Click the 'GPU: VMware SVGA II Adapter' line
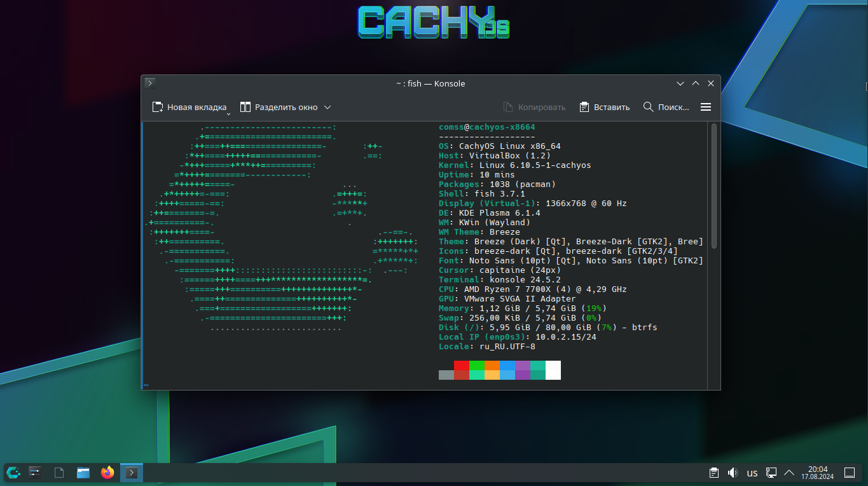Image resolution: width=868 pixels, height=486 pixels. (507, 299)
